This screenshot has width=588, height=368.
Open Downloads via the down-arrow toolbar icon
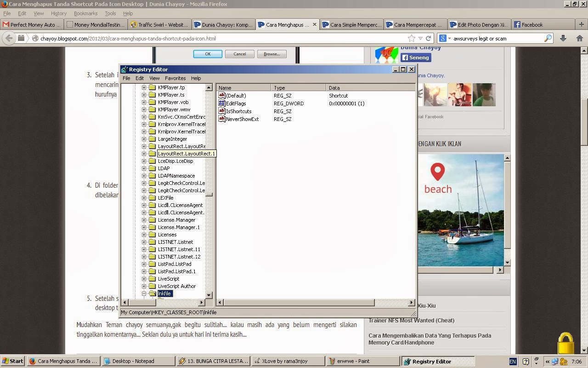click(x=563, y=39)
